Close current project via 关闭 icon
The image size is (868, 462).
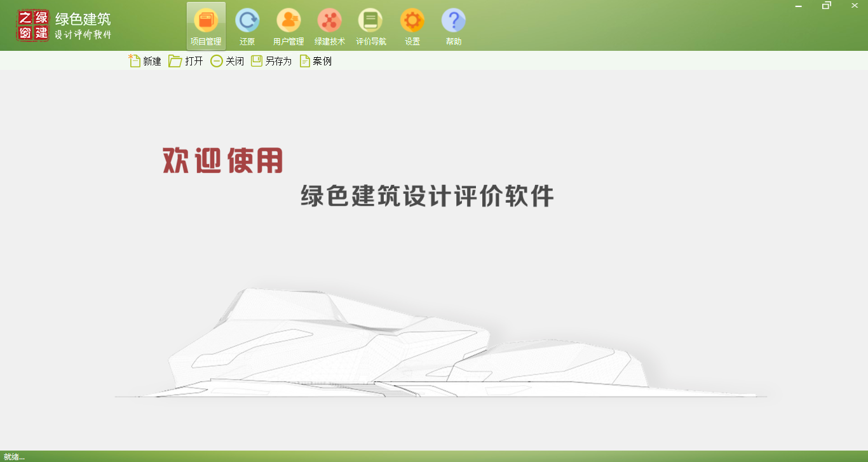pyautogui.click(x=217, y=60)
